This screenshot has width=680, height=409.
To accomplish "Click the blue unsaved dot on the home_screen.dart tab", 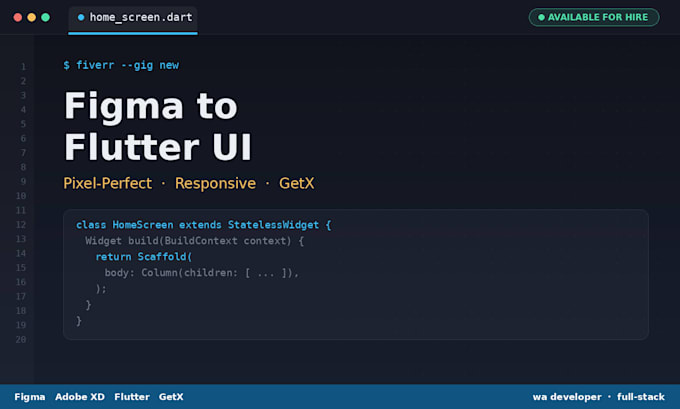I will pos(81,17).
